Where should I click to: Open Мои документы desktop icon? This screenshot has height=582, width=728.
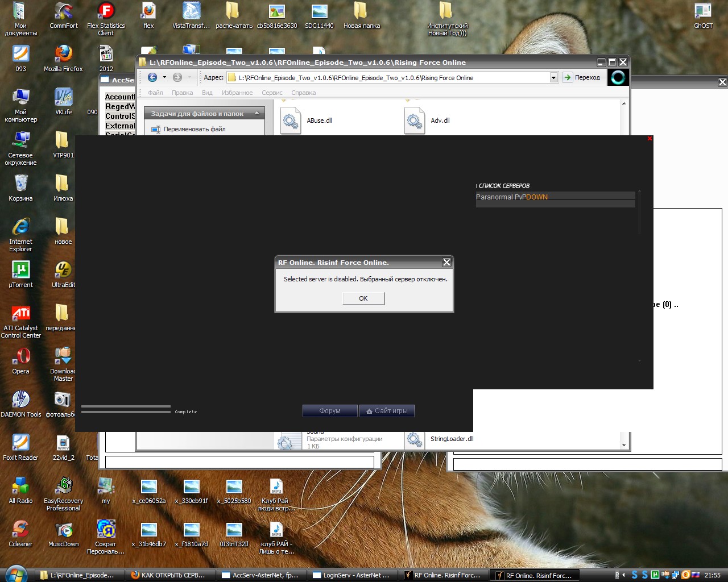click(20, 19)
